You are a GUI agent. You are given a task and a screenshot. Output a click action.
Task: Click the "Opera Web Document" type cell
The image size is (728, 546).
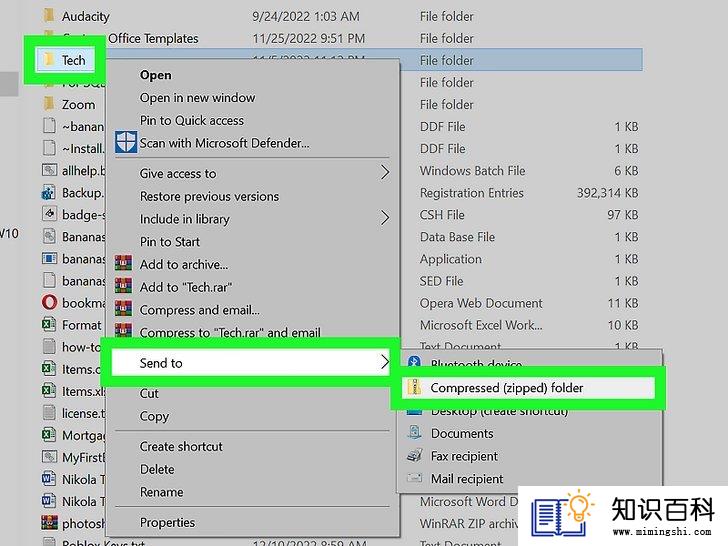(481, 303)
